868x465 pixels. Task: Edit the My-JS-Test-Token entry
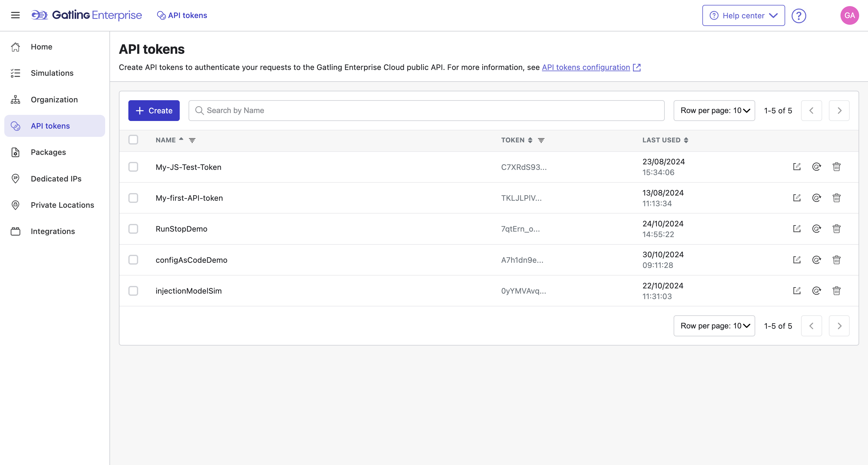(796, 167)
